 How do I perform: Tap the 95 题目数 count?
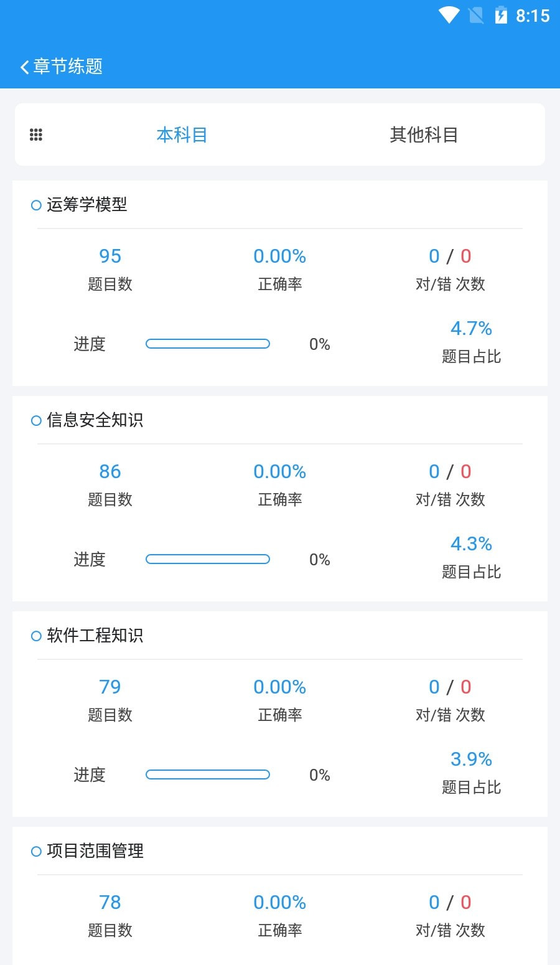point(110,256)
